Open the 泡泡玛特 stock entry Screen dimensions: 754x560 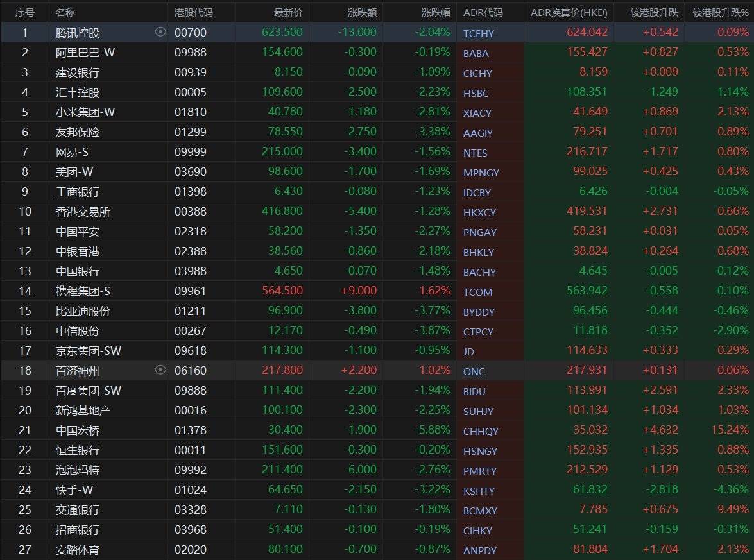click(x=78, y=470)
